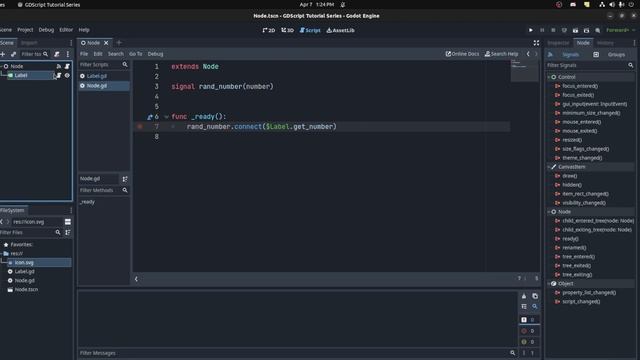Go back in FileSystem directory history
This screenshot has height=360, width=640.
pos(2,222)
